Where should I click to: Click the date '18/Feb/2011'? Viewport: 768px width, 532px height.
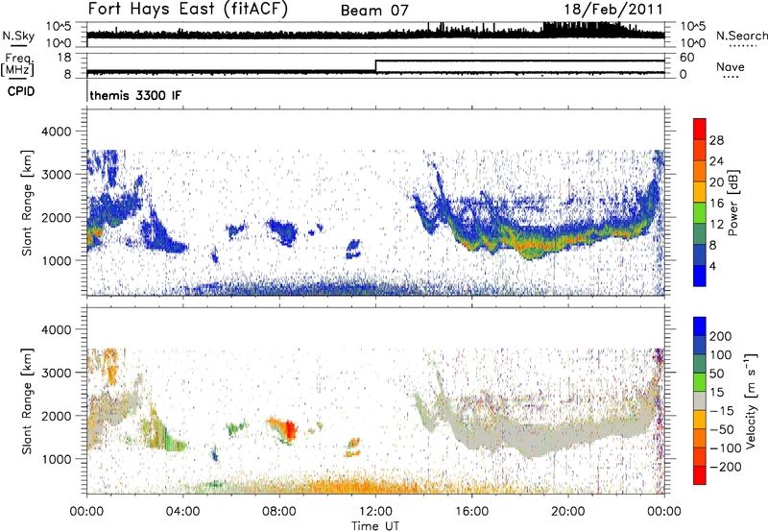613,9
